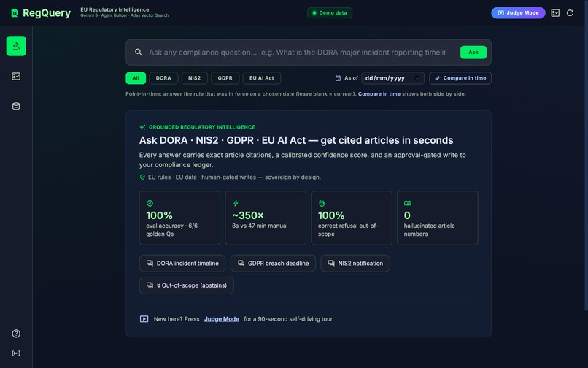Click the 100% eval accuracy card
The width and height of the screenshot is (588, 368).
[179, 218]
